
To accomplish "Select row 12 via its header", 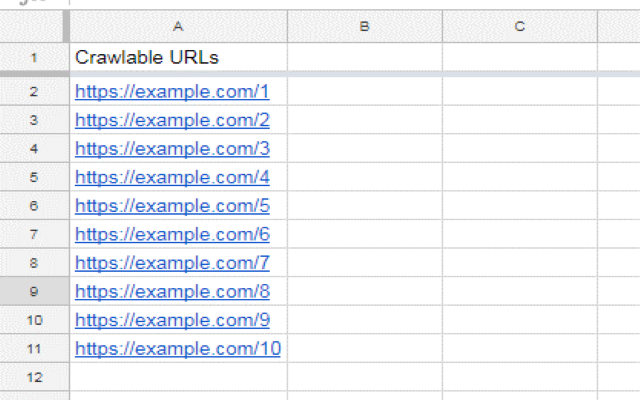I will click(x=34, y=377).
